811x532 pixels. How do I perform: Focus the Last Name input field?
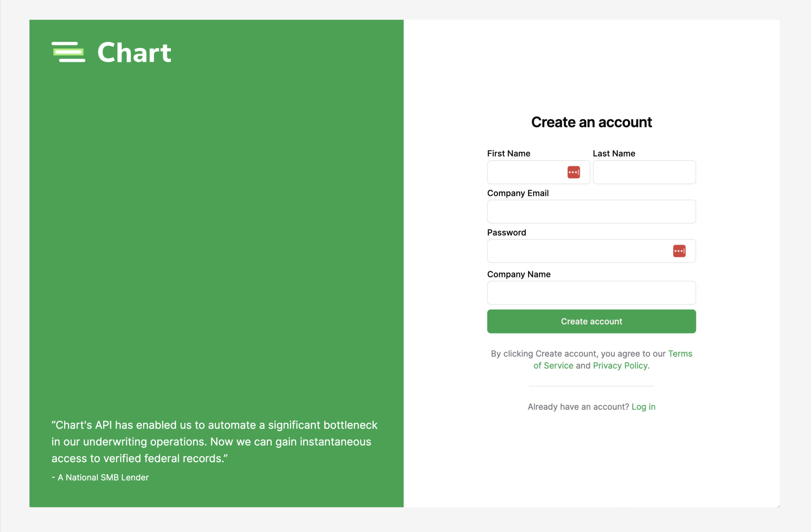pyautogui.click(x=644, y=172)
